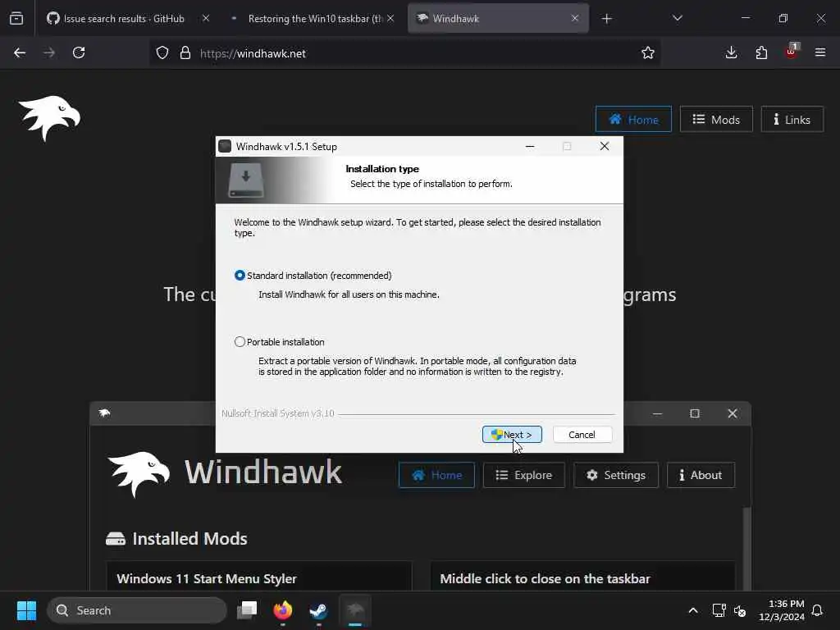Click the muted volume tray icon

coord(740,610)
